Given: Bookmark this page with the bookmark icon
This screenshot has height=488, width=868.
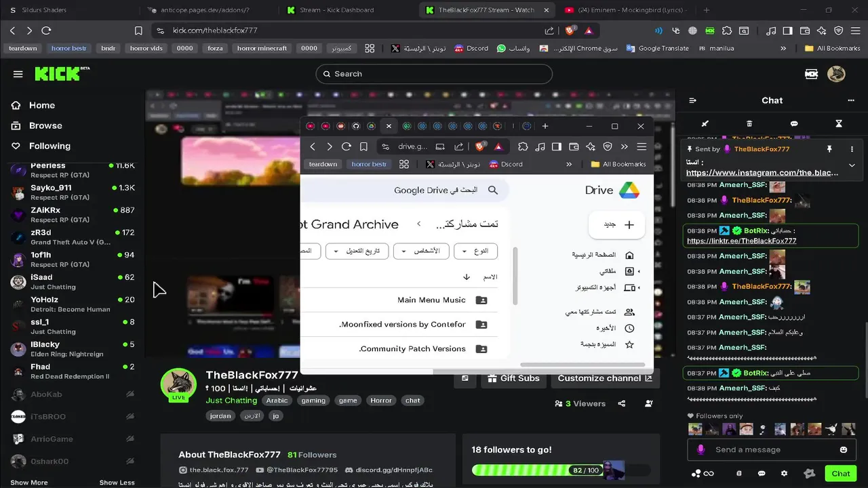Looking at the screenshot, I should 138,30.
